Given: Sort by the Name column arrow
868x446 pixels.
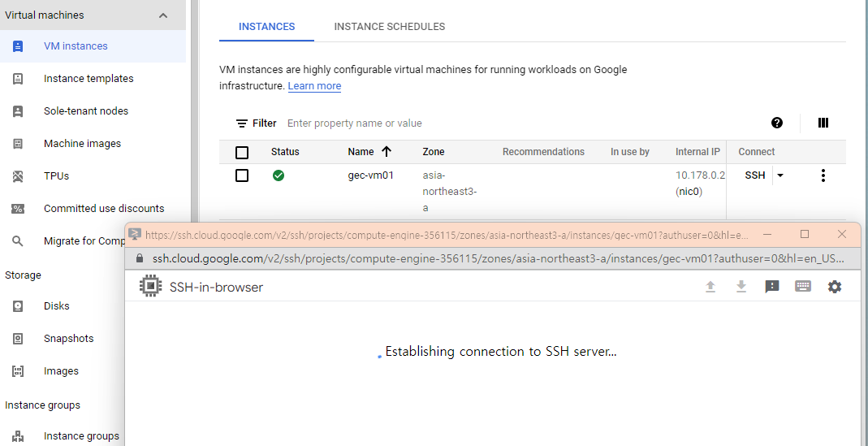Looking at the screenshot, I should (x=386, y=151).
